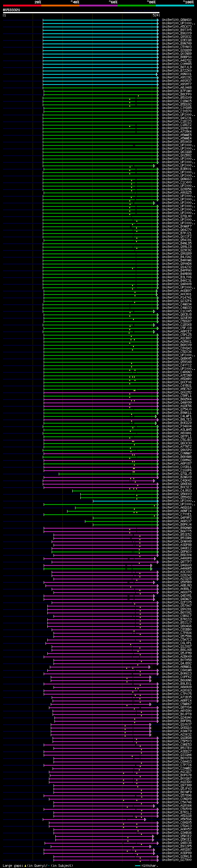Screen dimensions: 197x868
Task: Select hit UniRef100_B6Q5K4
Action: [176, 399]
